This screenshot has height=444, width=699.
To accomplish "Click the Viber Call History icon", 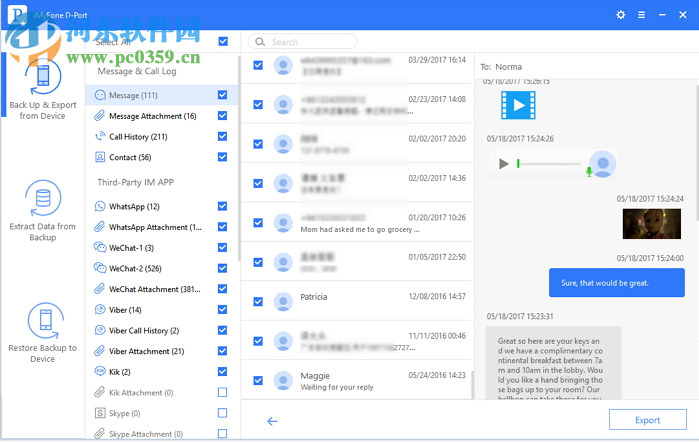I will pos(100,330).
